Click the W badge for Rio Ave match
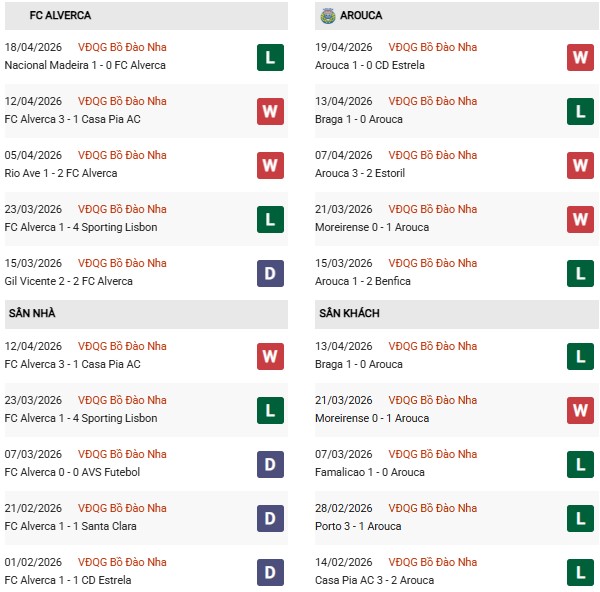Screen dimensions: 600x592 [x=270, y=165]
